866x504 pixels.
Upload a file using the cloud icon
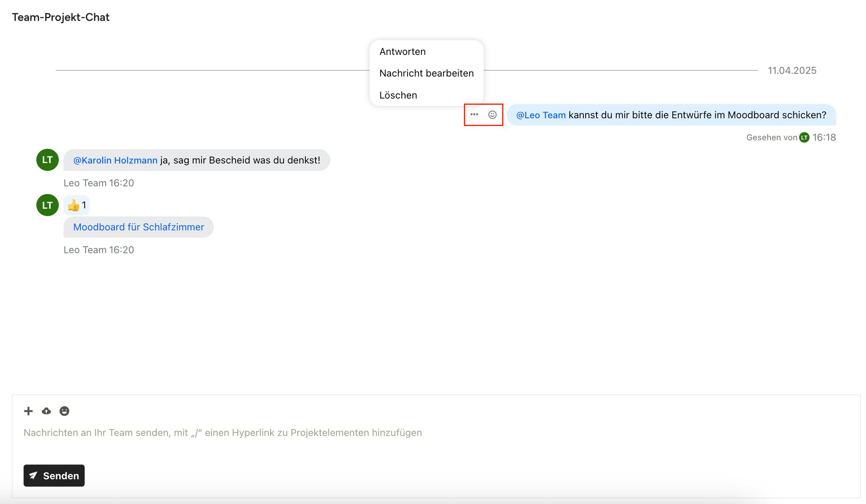pyautogui.click(x=46, y=411)
